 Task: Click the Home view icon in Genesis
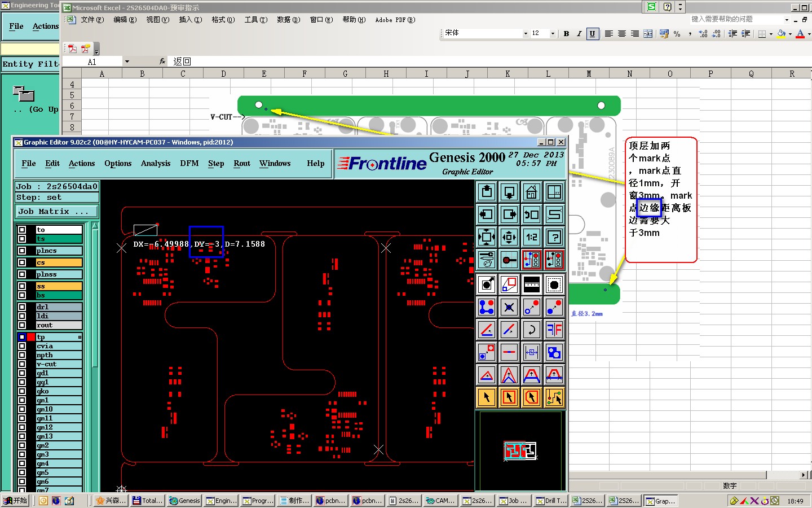tap(531, 192)
